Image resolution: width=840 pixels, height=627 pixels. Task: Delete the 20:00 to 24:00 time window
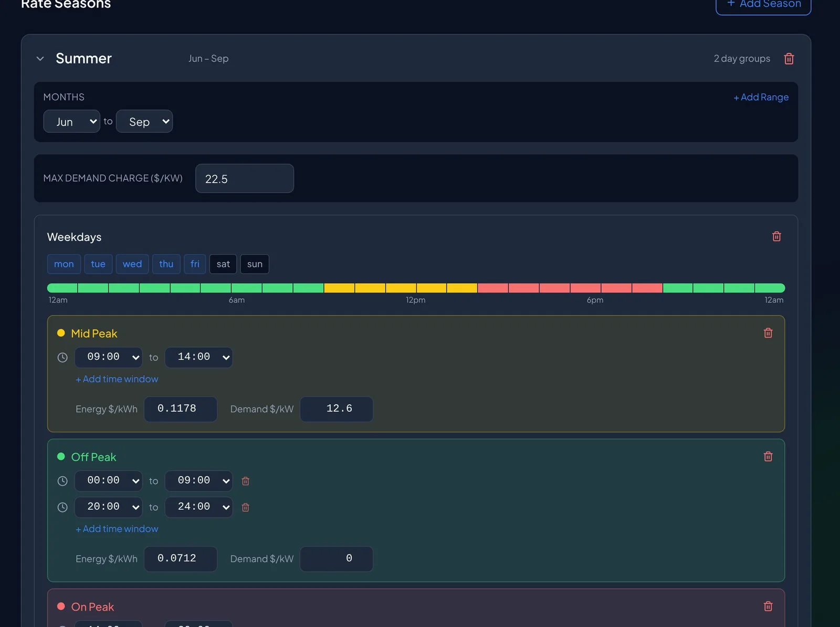tap(245, 507)
